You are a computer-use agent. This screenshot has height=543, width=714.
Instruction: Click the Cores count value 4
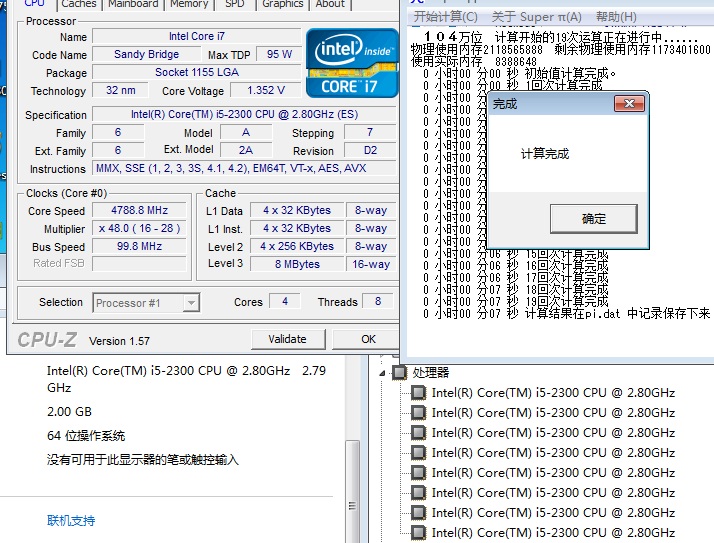point(285,301)
